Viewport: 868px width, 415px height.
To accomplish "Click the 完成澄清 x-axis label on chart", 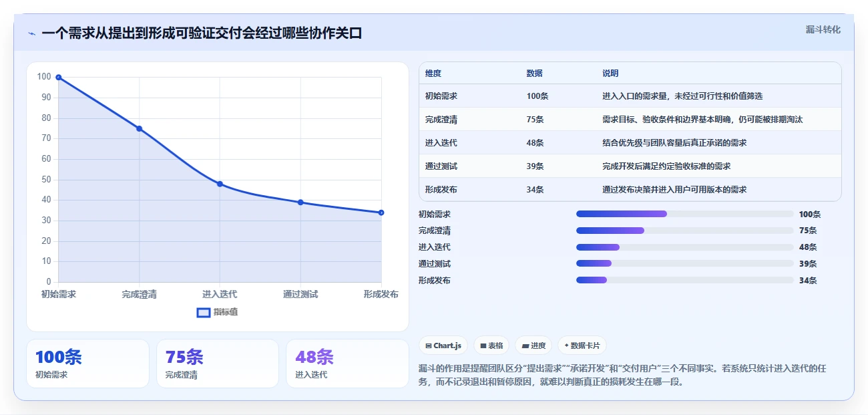I will [x=139, y=294].
